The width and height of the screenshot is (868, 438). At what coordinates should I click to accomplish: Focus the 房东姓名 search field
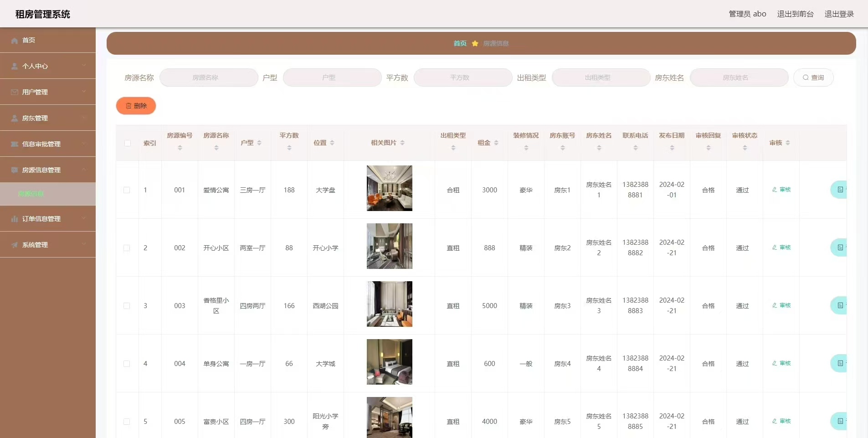[739, 77]
